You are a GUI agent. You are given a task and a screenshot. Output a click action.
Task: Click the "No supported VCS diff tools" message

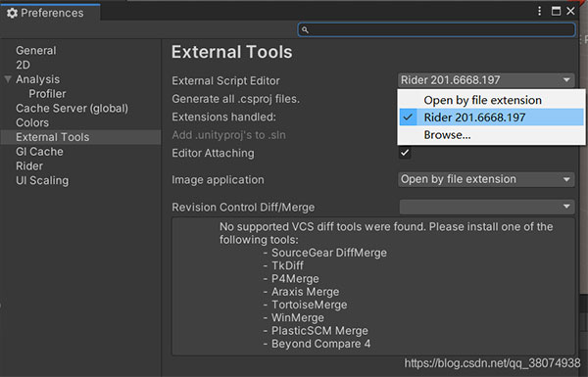point(386,233)
